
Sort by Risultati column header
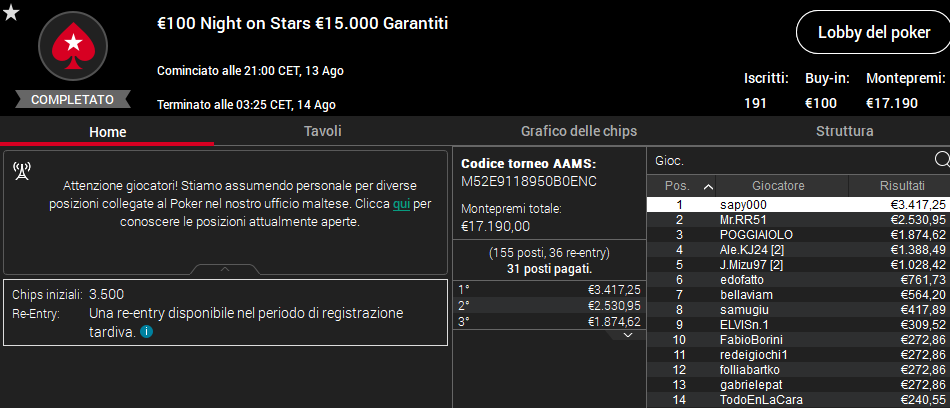901,186
